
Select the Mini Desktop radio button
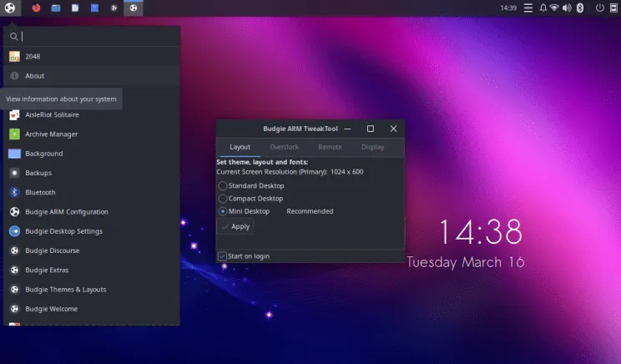coord(222,211)
